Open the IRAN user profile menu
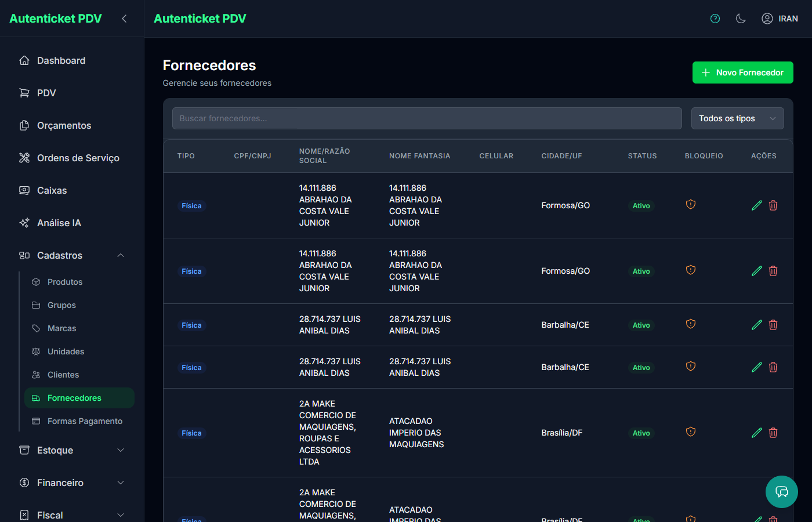The image size is (812, 522). (780, 19)
